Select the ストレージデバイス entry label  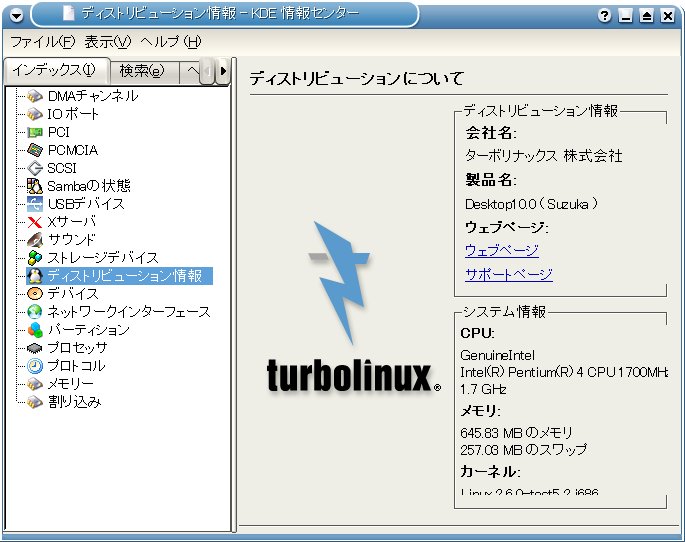[103, 258]
